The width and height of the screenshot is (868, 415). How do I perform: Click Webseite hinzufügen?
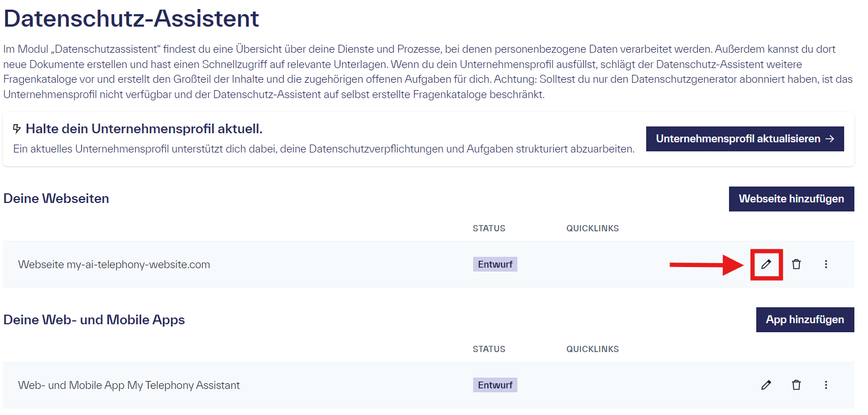point(791,198)
